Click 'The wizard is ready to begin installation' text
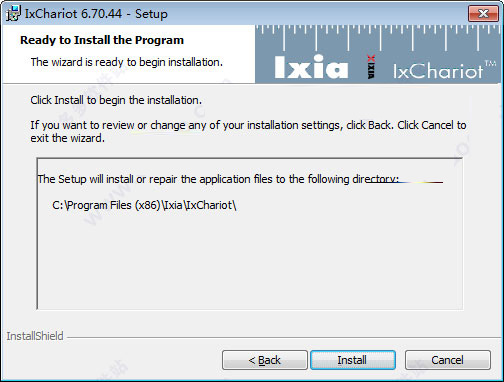This screenshot has height=382, width=504. (x=127, y=62)
